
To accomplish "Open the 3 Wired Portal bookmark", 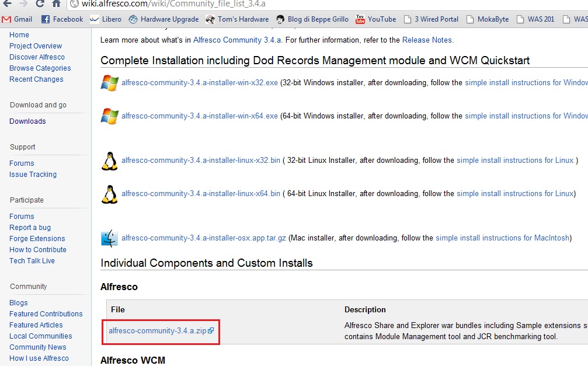I will 431,19.
